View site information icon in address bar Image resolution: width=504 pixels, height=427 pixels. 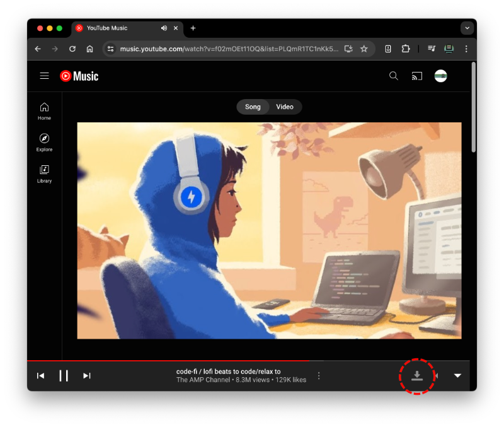[x=111, y=49]
